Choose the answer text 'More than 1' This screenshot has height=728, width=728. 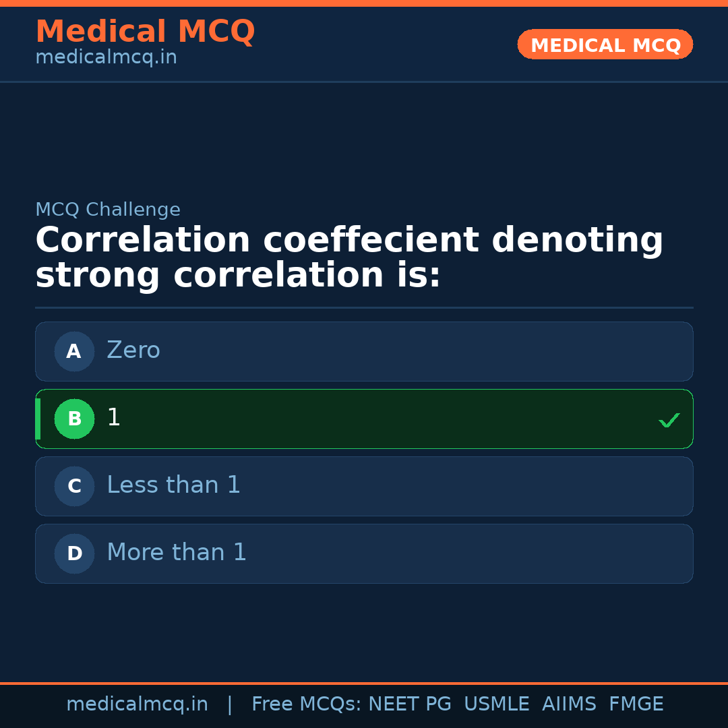coord(177,553)
